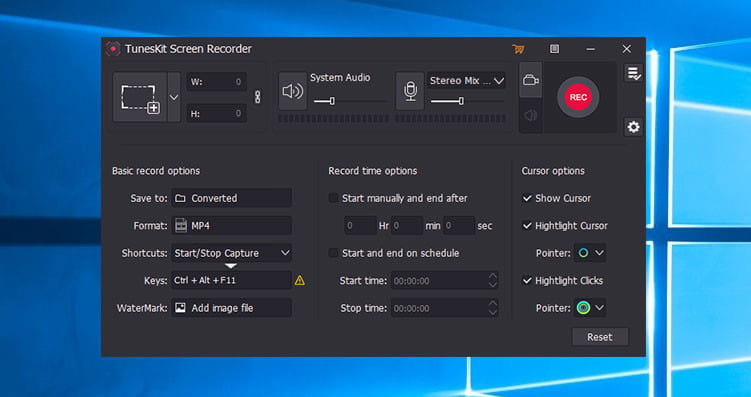
Task: Click the folder icon in Save to
Action: click(x=180, y=198)
